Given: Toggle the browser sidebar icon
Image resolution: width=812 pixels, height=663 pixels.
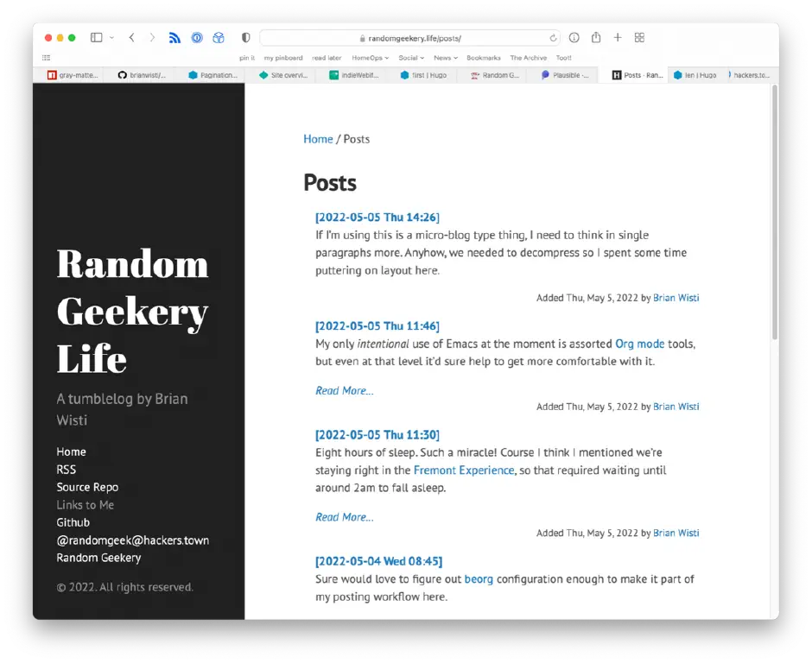Looking at the screenshot, I should [96, 37].
